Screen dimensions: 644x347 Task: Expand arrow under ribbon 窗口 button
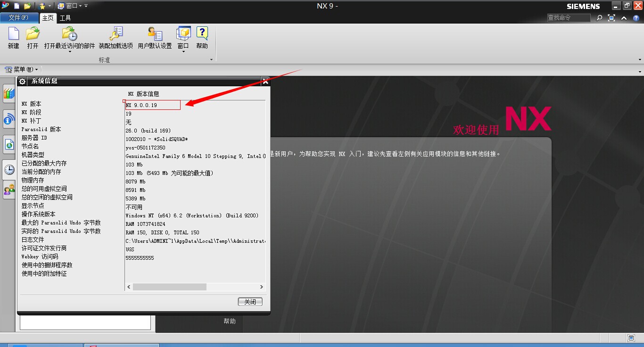point(183,52)
